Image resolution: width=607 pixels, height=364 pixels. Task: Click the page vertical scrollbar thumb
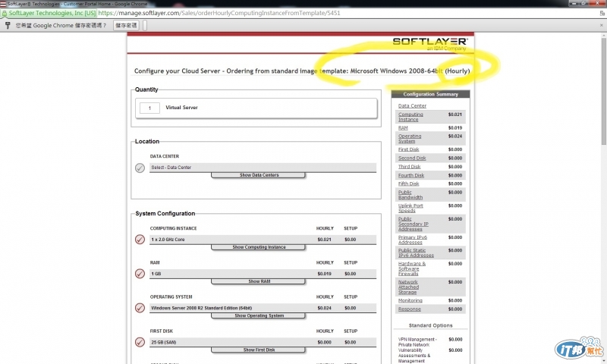tap(604, 92)
